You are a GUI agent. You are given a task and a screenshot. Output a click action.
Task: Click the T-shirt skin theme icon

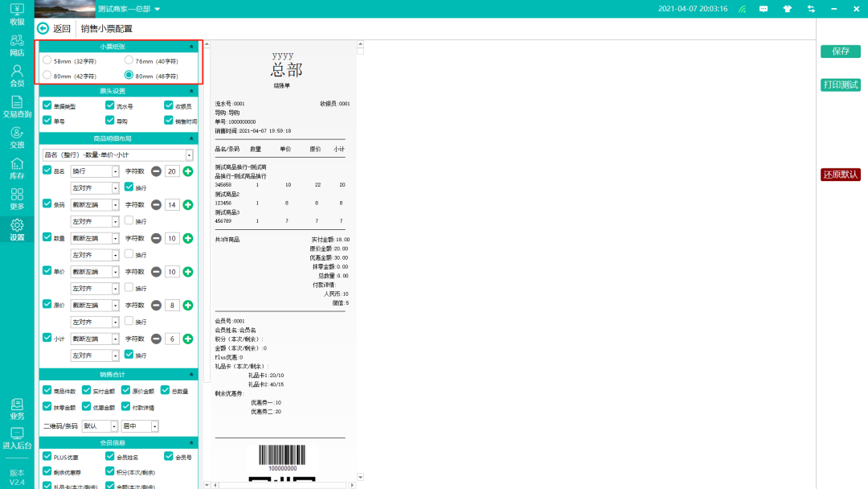pyautogui.click(x=788, y=9)
